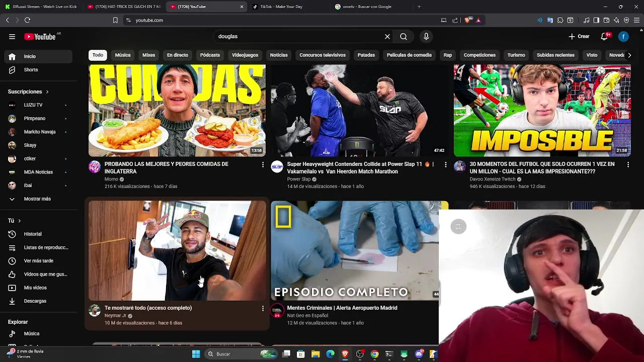This screenshot has height=362, width=644.
Task: Toggle the browser sidebar panel
Action: tap(596, 20)
